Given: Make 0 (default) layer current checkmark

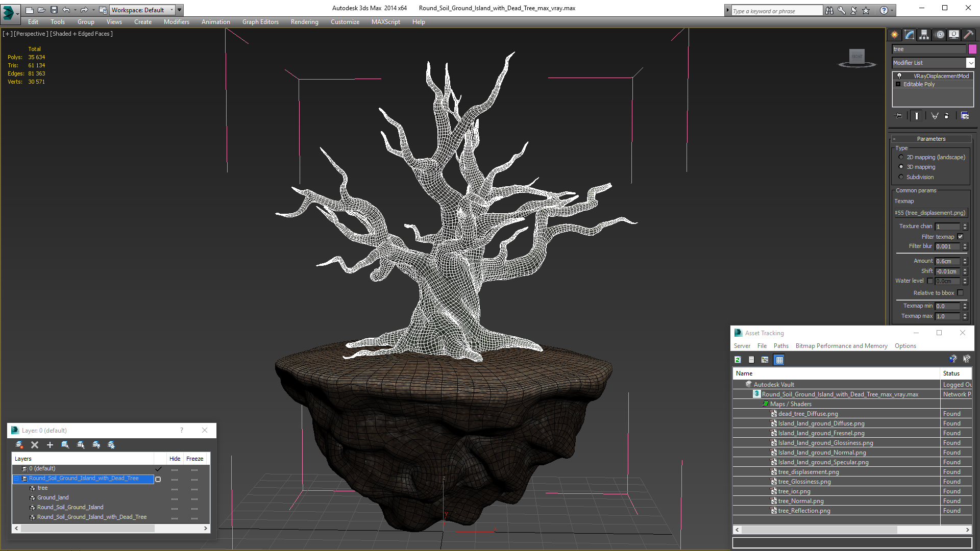Looking at the screenshot, I should [158, 468].
